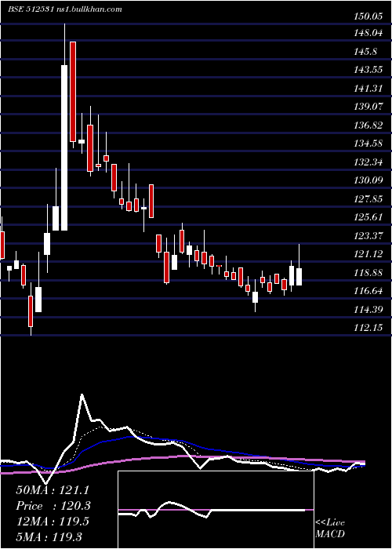Click the 114.39 price axis label
The image size is (392, 549).
(368, 309)
